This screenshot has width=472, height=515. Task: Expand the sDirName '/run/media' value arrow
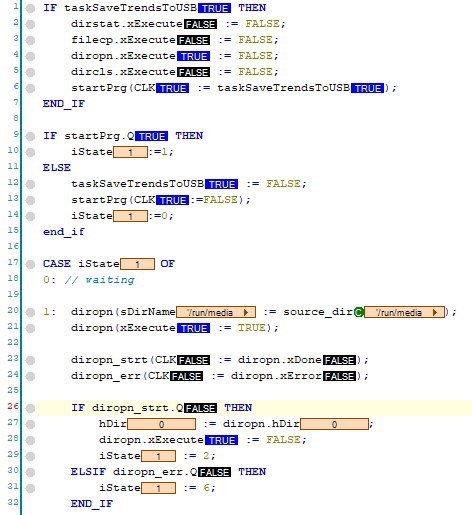pos(246,312)
